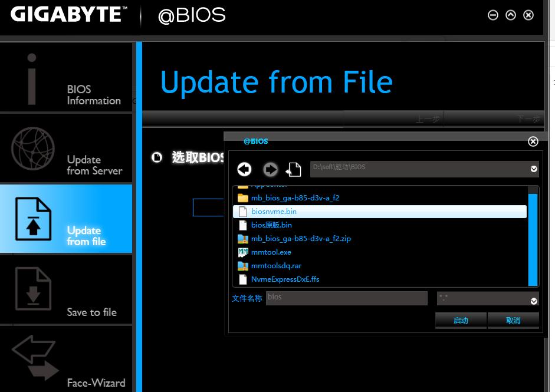Click the circle icon beside 选取BIOS
The height and width of the screenshot is (392, 555).
coord(157,157)
